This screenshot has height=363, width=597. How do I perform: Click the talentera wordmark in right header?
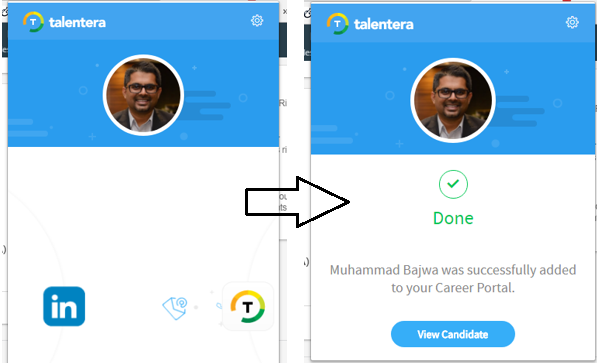384,24
